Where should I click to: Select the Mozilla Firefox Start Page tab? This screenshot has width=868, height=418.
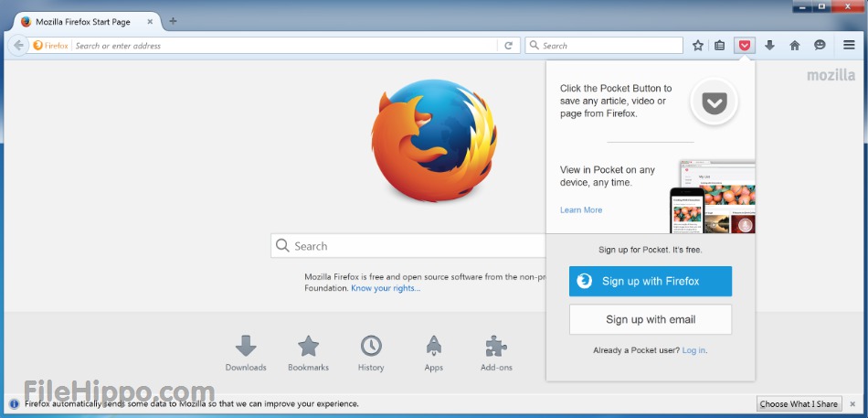pyautogui.click(x=88, y=22)
